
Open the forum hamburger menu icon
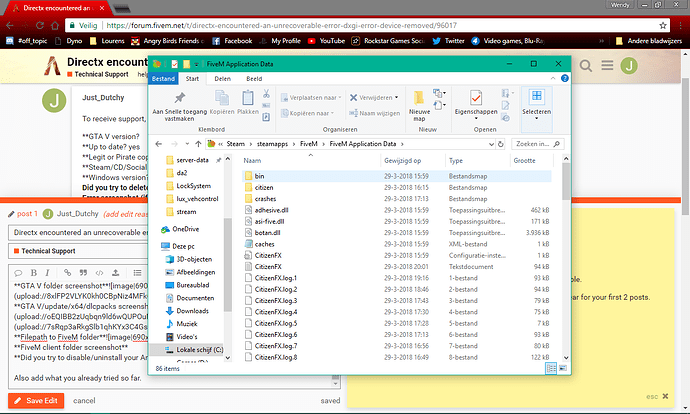(x=607, y=66)
